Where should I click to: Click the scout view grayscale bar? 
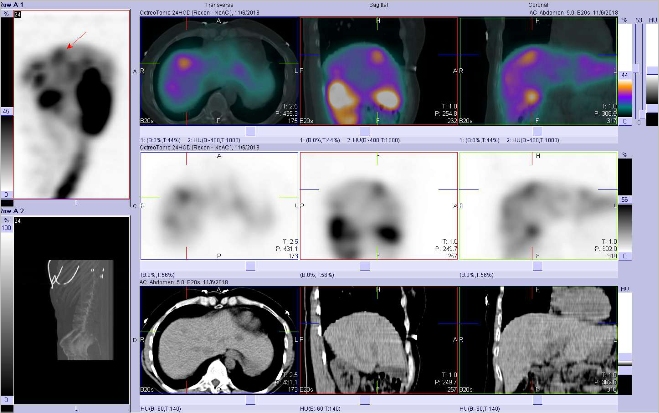point(7,313)
